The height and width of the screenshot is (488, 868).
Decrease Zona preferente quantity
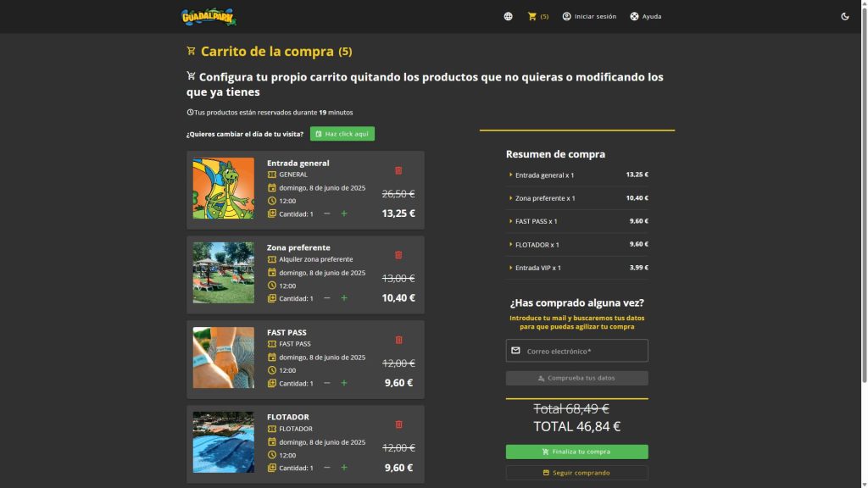pyautogui.click(x=327, y=298)
